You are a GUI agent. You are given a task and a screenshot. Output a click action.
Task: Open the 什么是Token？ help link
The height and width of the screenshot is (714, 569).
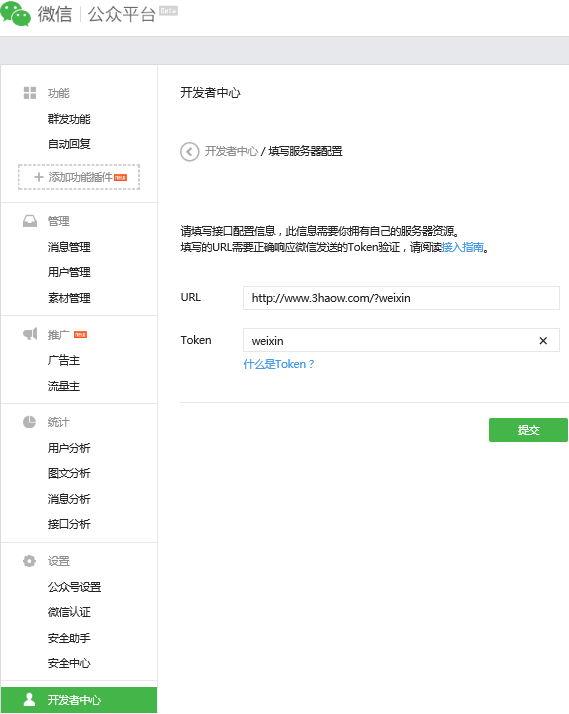(279, 364)
